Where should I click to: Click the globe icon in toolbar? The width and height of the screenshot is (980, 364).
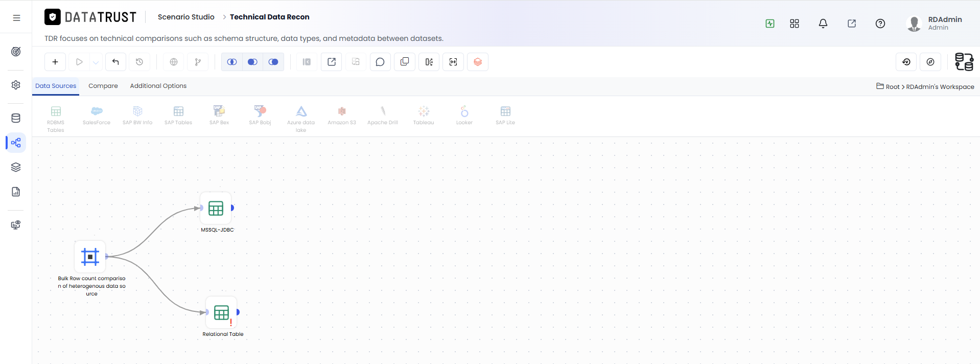pos(174,62)
